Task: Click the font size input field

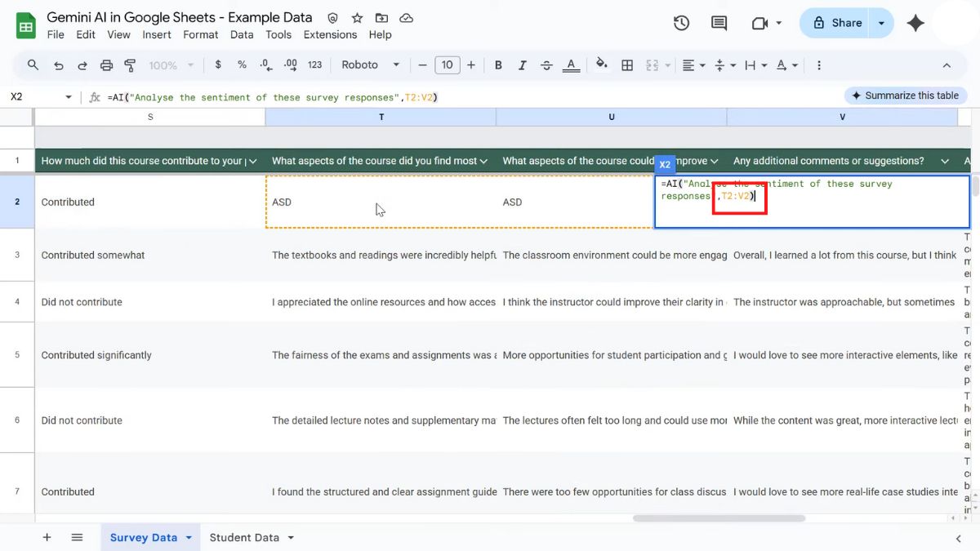Action: point(447,65)
